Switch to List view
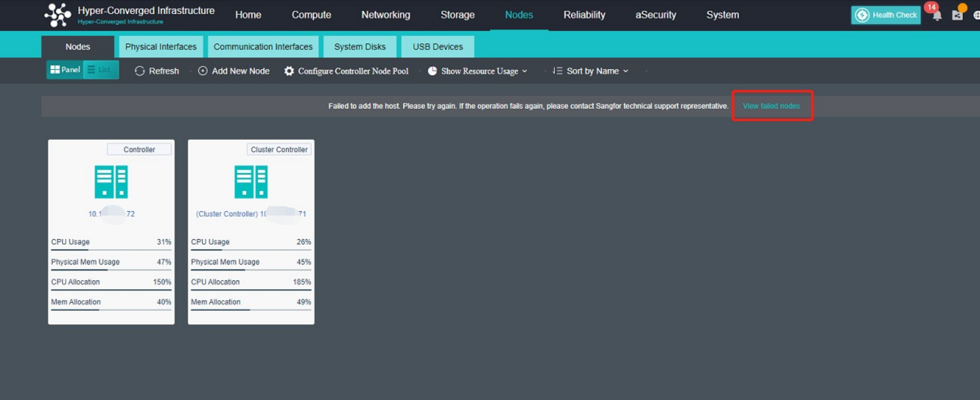The image size is (980, 400). (100, 70)
